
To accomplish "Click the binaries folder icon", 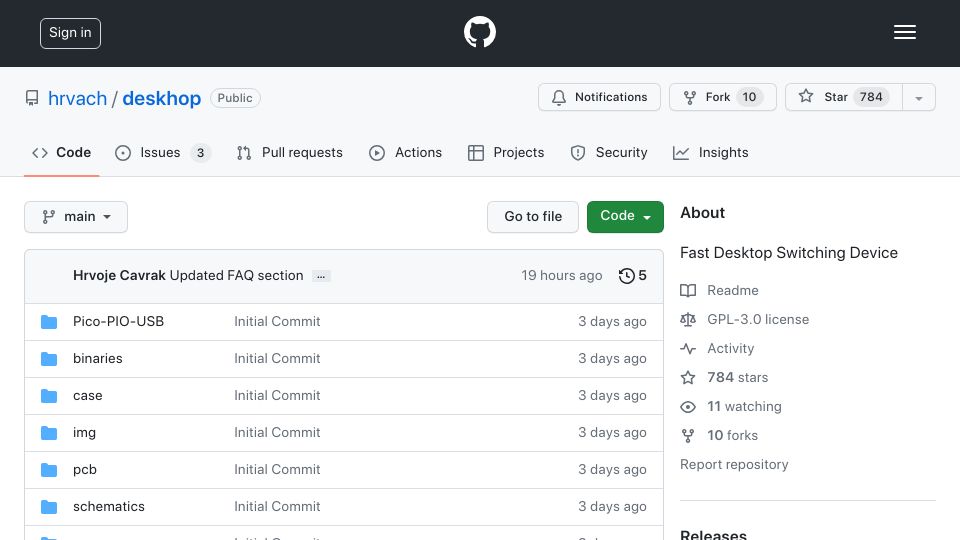I will tap(49, 359).
